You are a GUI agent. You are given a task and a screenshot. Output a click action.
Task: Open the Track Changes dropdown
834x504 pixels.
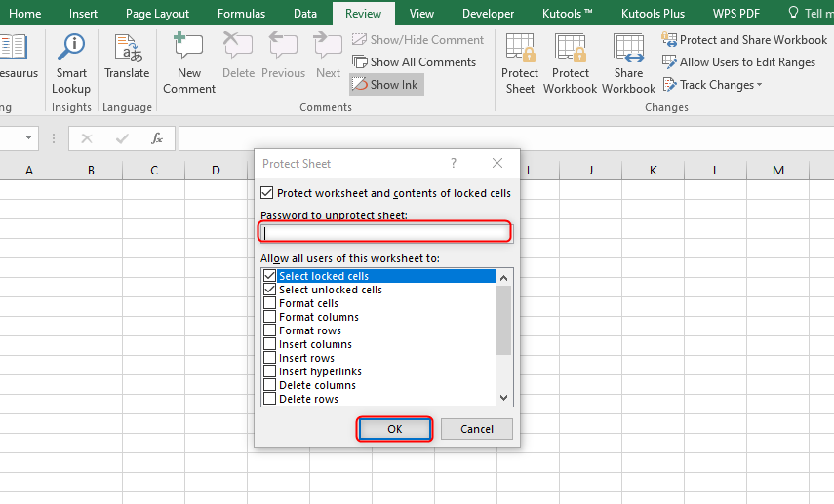(712, 85)
